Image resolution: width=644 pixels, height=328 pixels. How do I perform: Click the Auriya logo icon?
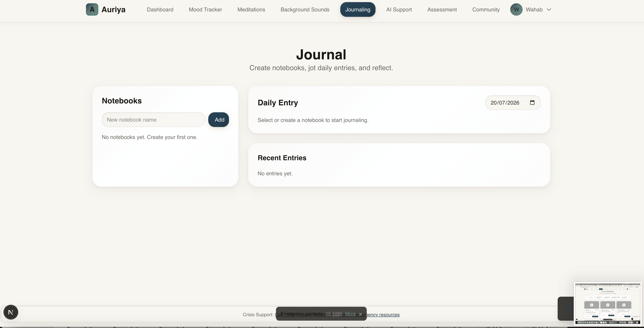coord(92,9)
